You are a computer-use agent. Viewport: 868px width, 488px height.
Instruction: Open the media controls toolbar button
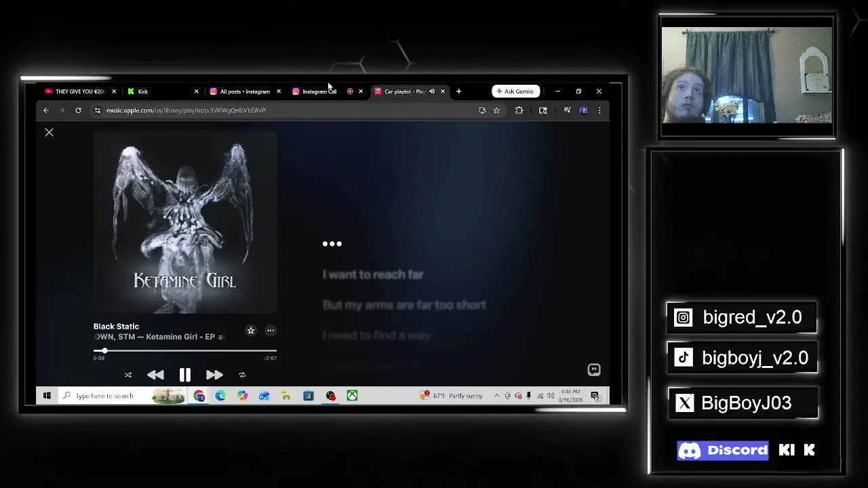[567, 110]
